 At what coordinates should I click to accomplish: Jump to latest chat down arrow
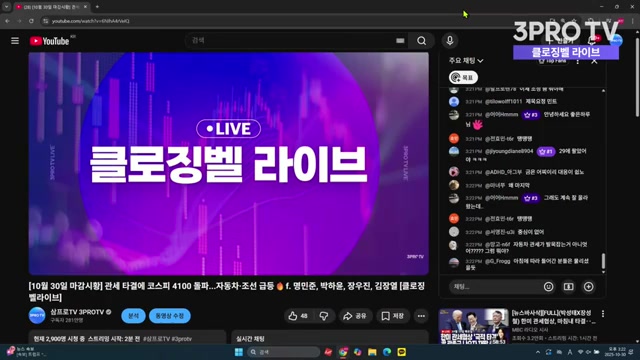pyautogui.click(x=603, y=272)
